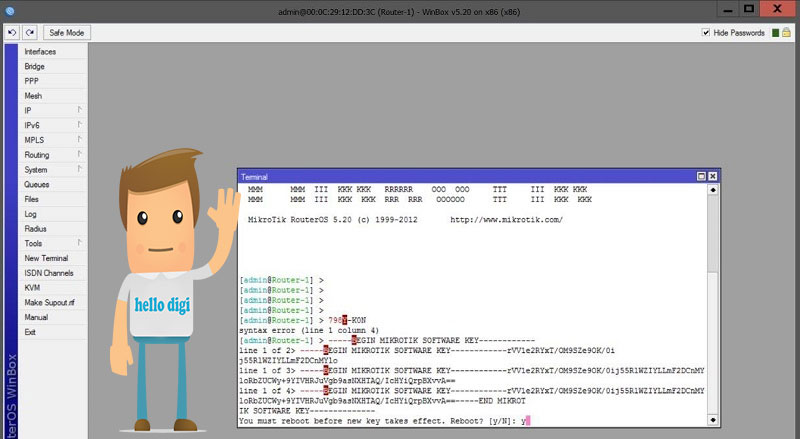Click the http://www.mikrotik.com/ text in Terminal
This screenshot has width=800, height=439.
(x=506, y=220)
